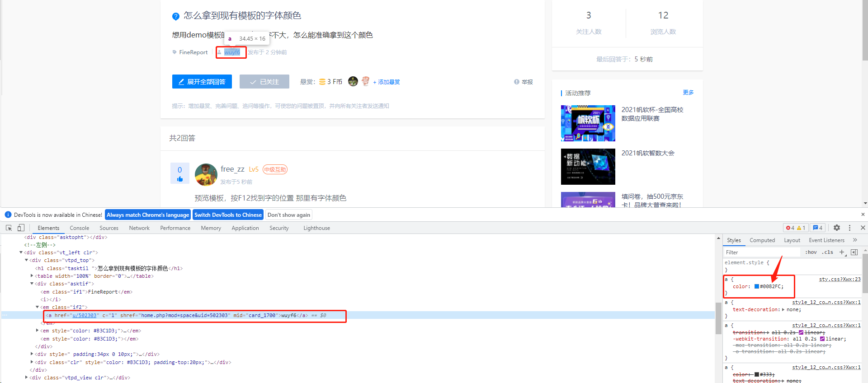Close the DevTools panel
Viewport: 868px width, 383px height.
tap(863, 228)
